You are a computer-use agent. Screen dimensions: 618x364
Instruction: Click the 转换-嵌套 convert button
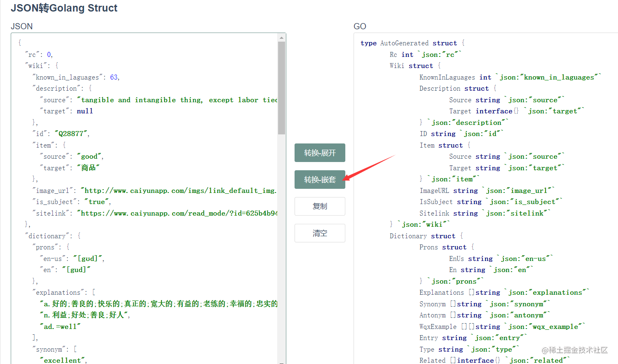tap(320, 180)
